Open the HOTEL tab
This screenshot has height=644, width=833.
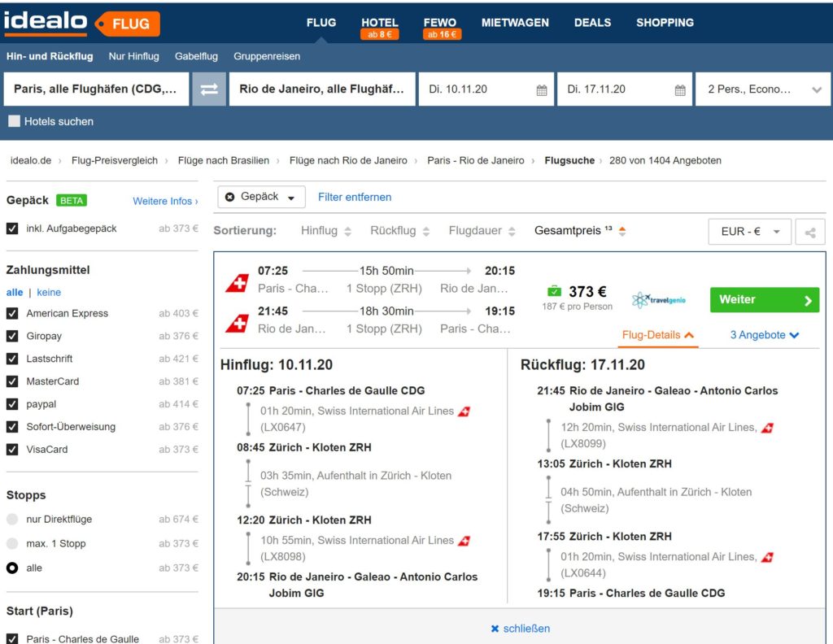pos(379,23)
